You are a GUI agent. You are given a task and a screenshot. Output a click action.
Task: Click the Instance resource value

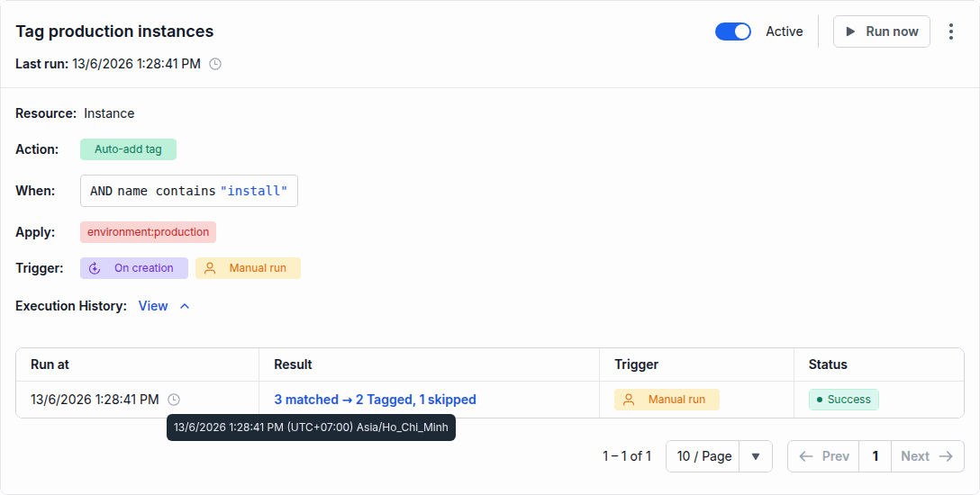click(x=109, y=113)
